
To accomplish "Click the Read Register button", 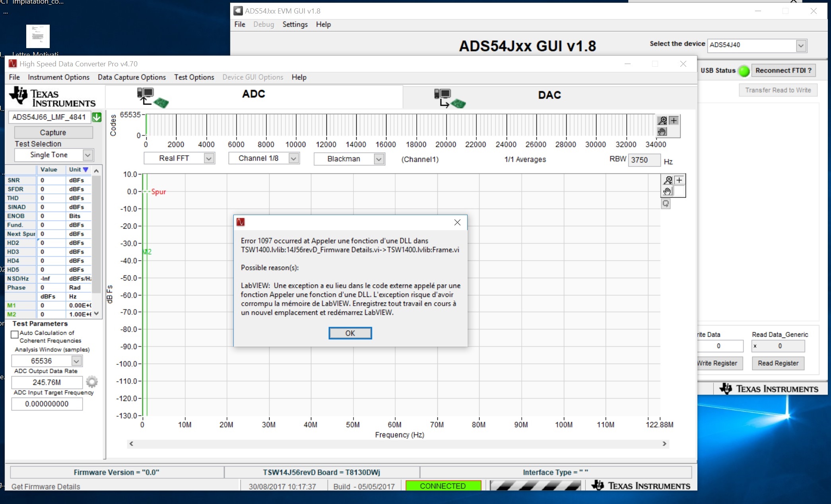I will coord(778,363).
